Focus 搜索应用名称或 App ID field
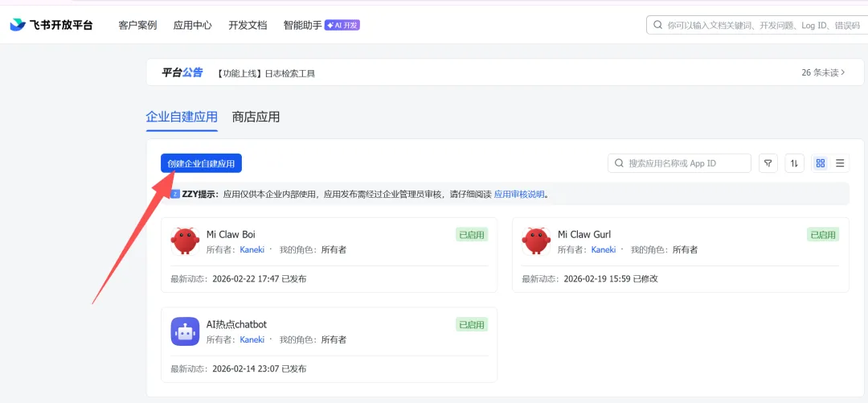The image size is (868, 403). 679,163
